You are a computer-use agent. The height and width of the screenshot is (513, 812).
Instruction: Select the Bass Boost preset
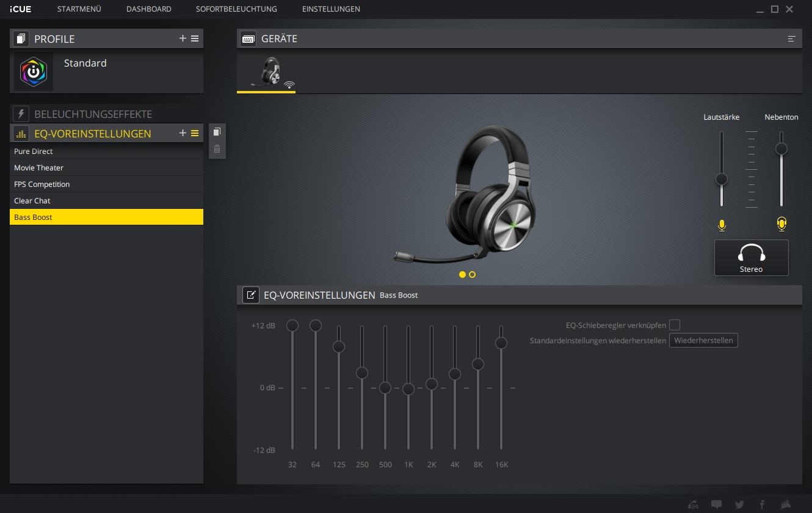(106, 217)
